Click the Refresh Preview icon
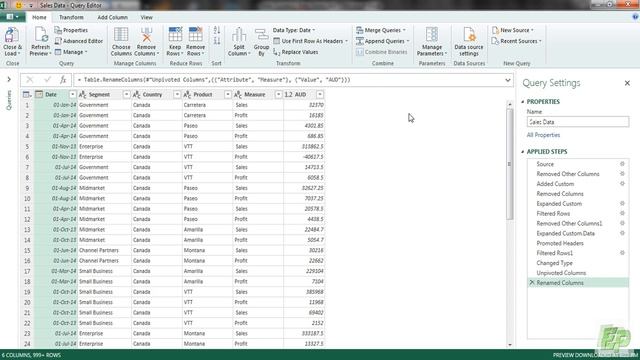This screenshot has height=360, width=640. pyautogui.click(x=40, y=35)
